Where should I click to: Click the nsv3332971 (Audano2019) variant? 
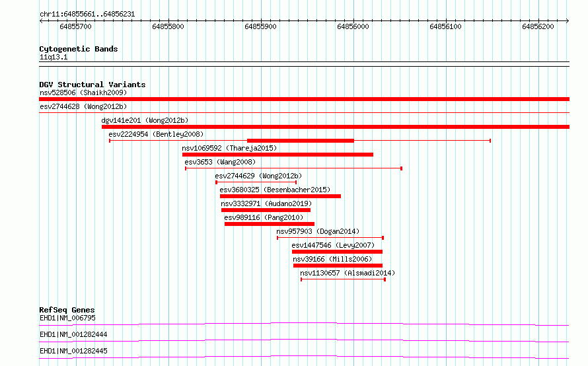(266, 210)
